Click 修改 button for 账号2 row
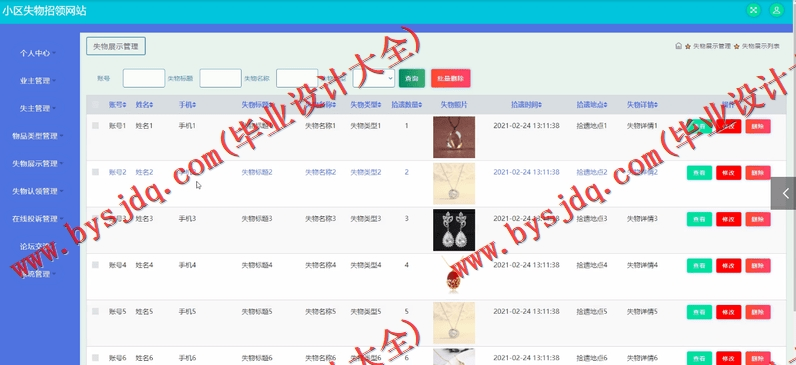The width and height of the screenshot is (796, 365). pyautogui.click(x=728, y=173)
